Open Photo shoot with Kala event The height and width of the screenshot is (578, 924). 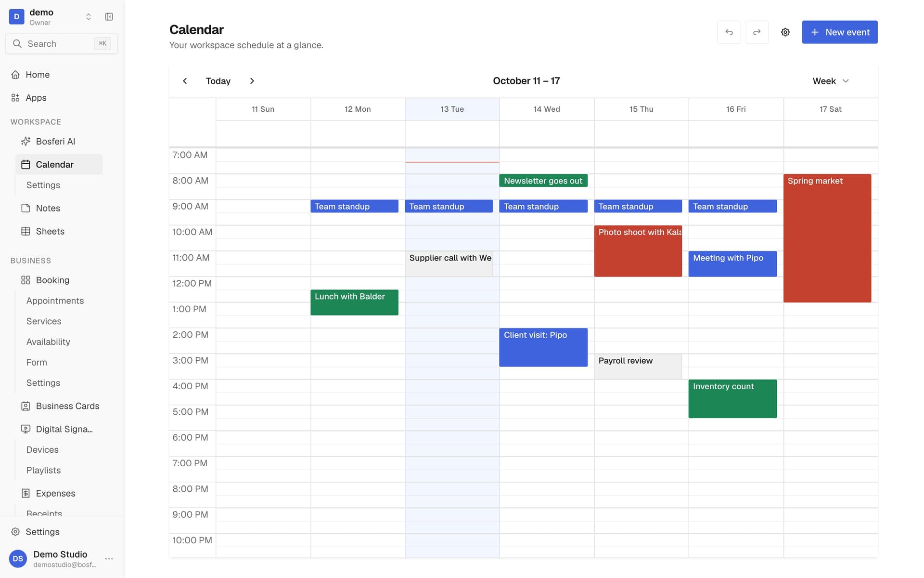pyautogui.click(x=638, y=251)
